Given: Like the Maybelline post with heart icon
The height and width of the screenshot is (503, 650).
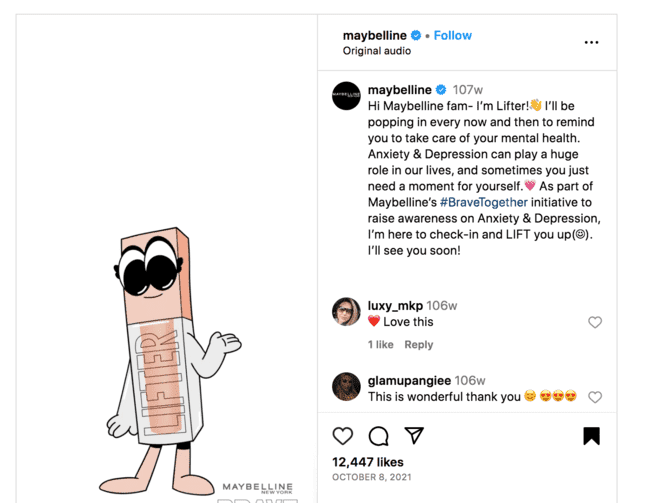Looking at the screenshot, I should (342, 436).
